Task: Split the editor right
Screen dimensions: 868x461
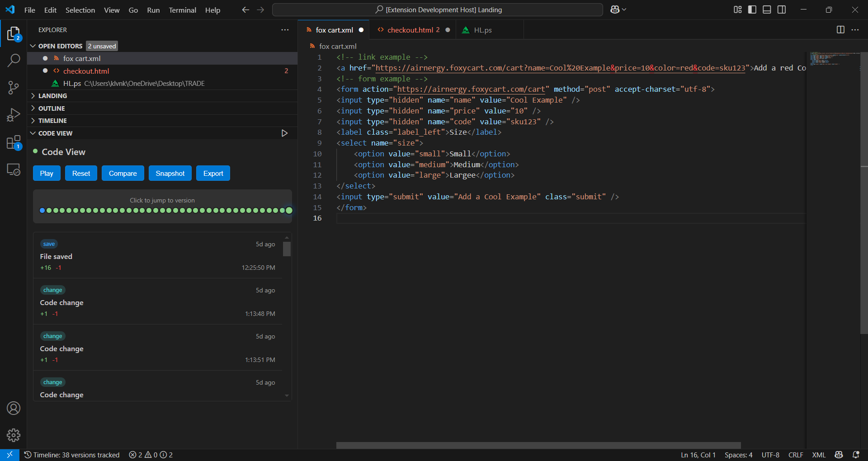Action: click(x=840, y=30)
